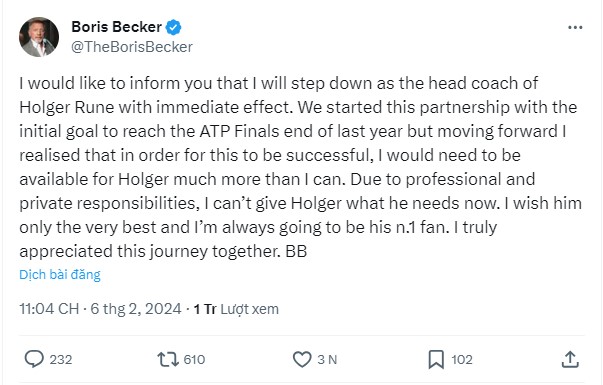This screenshot has width=603, height=385.
Task: Bookmark this tweet
Action: (x=436, y=360)
